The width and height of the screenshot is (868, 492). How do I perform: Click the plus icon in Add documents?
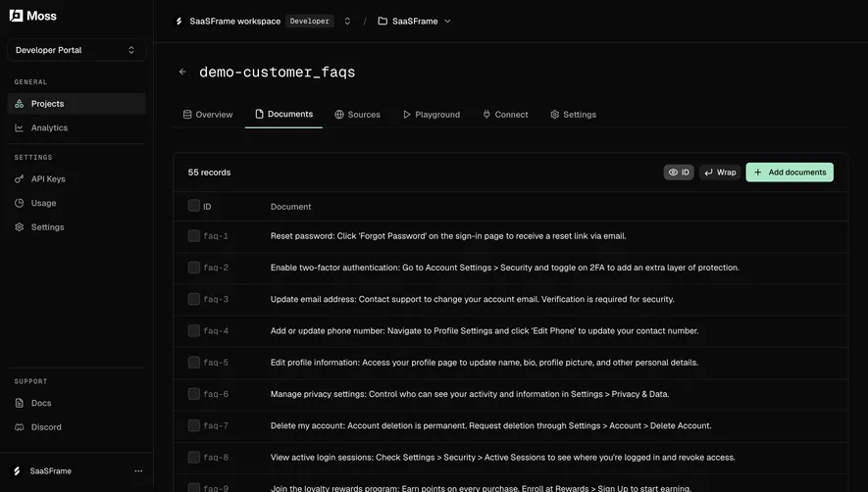click(x=758, y=172)
